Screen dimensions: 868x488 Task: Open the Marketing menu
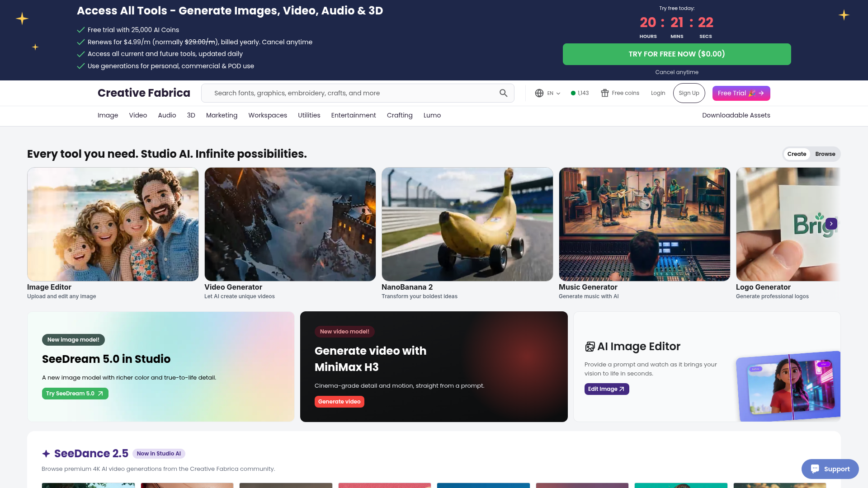[x=222, y=115]
